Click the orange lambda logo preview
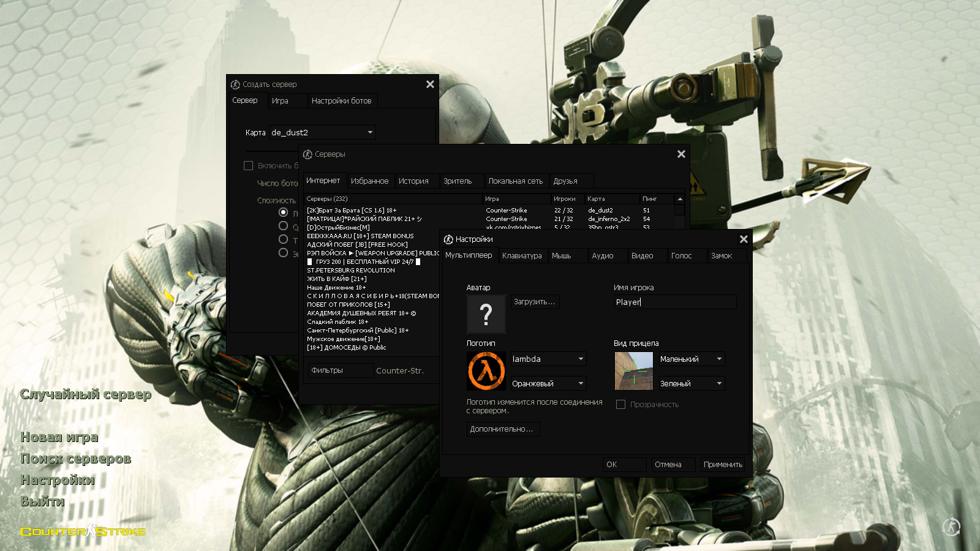 pyautogui.click(x=486, y=371)
